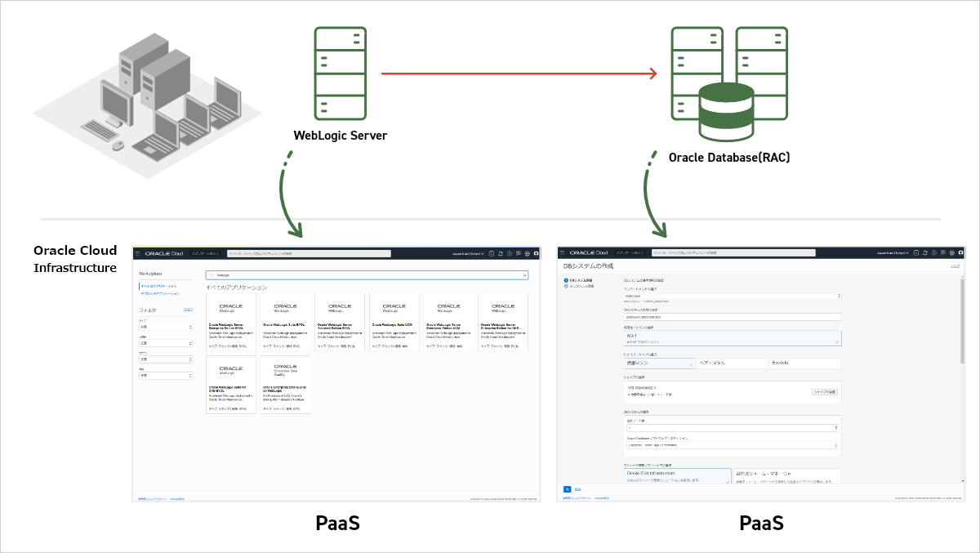This screenshot has height=553, width=980.
Task: Open hamburger menu on DB system page
Action: 563,253
